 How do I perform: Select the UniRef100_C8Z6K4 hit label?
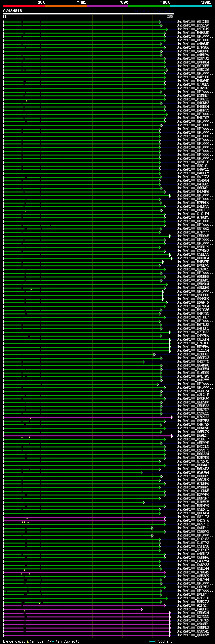tap(193, 340)
